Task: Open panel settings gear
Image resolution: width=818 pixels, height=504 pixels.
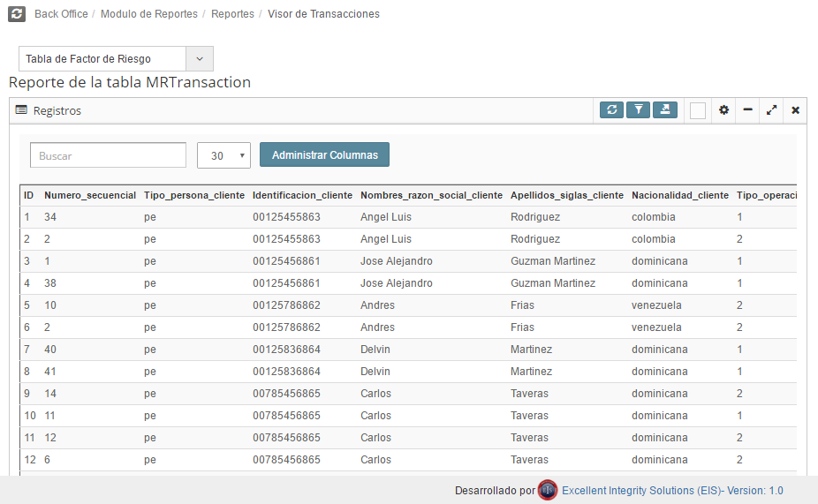Action: tap(723, 110)
